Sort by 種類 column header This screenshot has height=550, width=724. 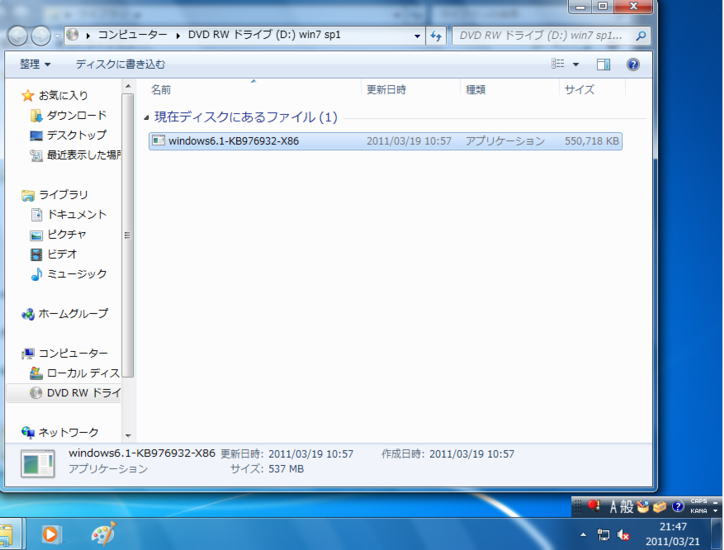pyautogui.click(x=475, y=90)
